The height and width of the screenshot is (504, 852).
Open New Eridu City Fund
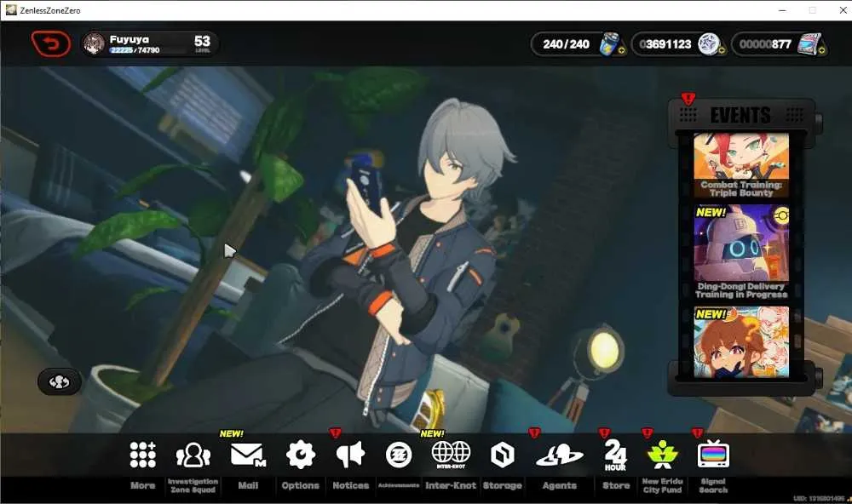[662, 455]
